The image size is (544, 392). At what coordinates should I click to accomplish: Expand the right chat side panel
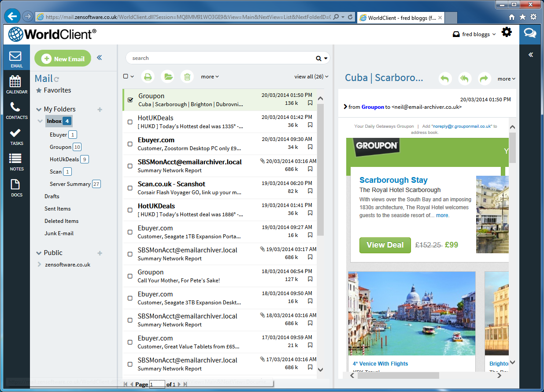[x=531, y=55]
